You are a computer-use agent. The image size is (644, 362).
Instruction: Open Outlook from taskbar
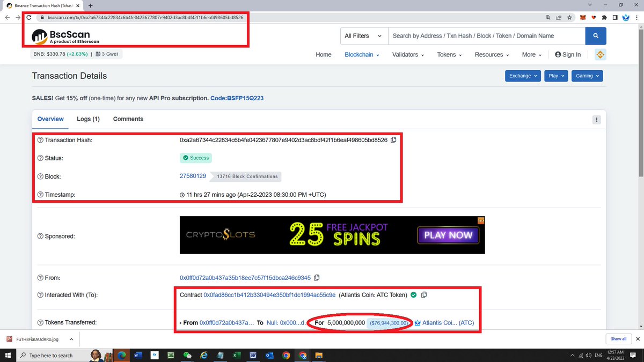pyautogui.click(x=269, y=355)
